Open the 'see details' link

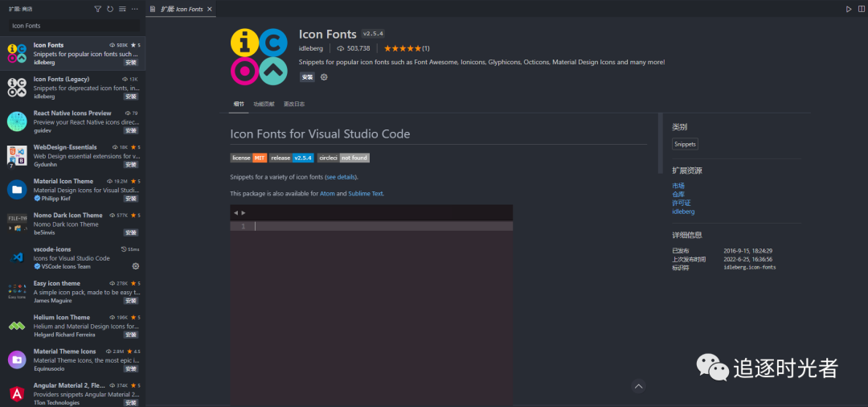pyautogui.click(x=341, y=177)
